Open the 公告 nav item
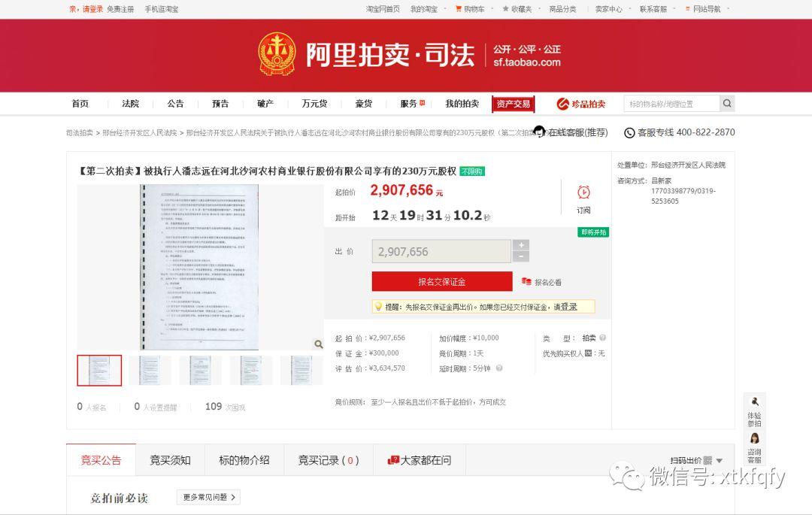The height and width of the screenshot is (515, 812). 175,104
